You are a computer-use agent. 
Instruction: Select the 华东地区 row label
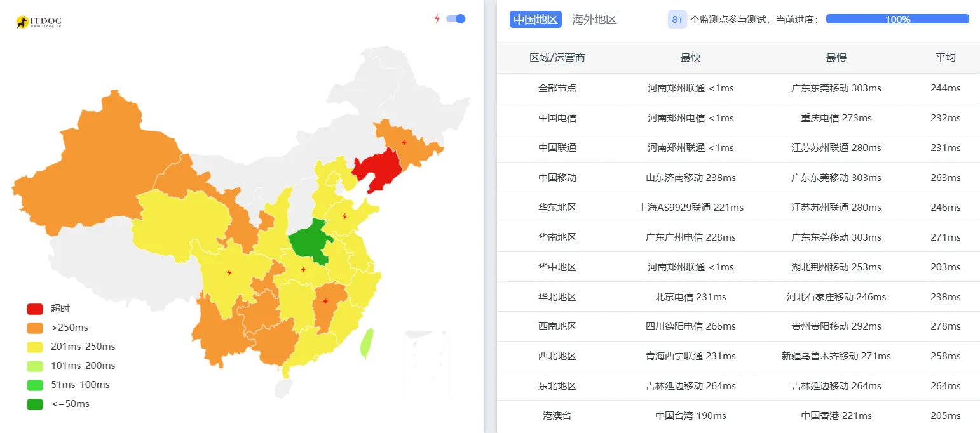pos(557,208)
